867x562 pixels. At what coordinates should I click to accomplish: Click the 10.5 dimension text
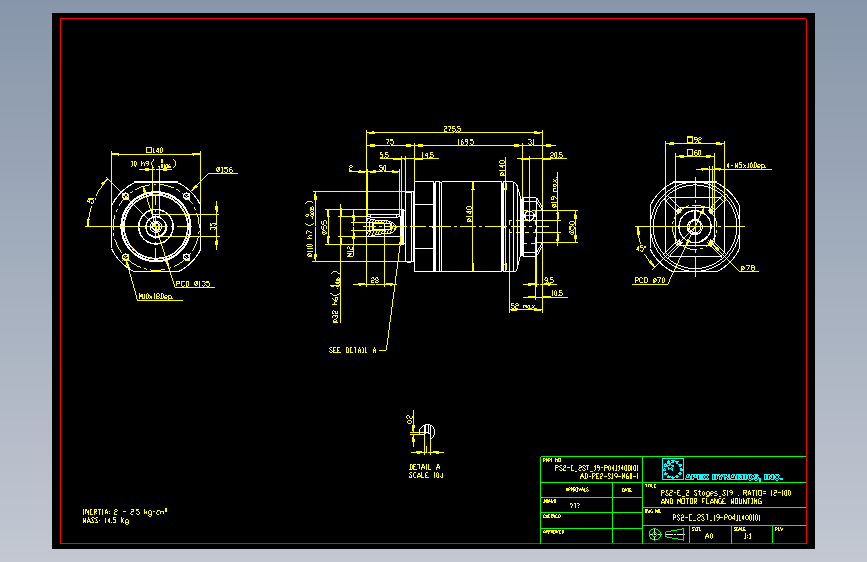click(x=557, y=293)
